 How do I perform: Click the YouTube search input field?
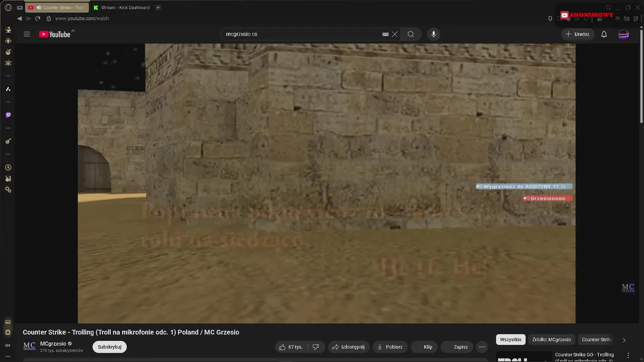[302, 34]
